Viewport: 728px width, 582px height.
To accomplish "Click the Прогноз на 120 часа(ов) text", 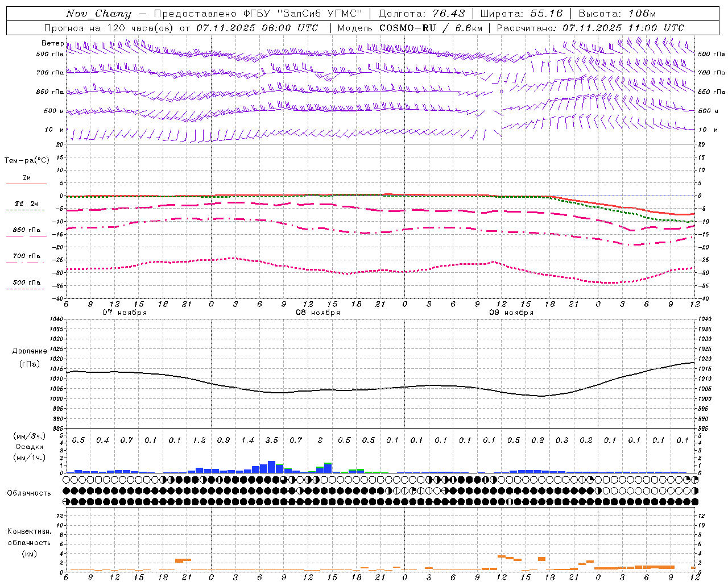I will [109, 28].
